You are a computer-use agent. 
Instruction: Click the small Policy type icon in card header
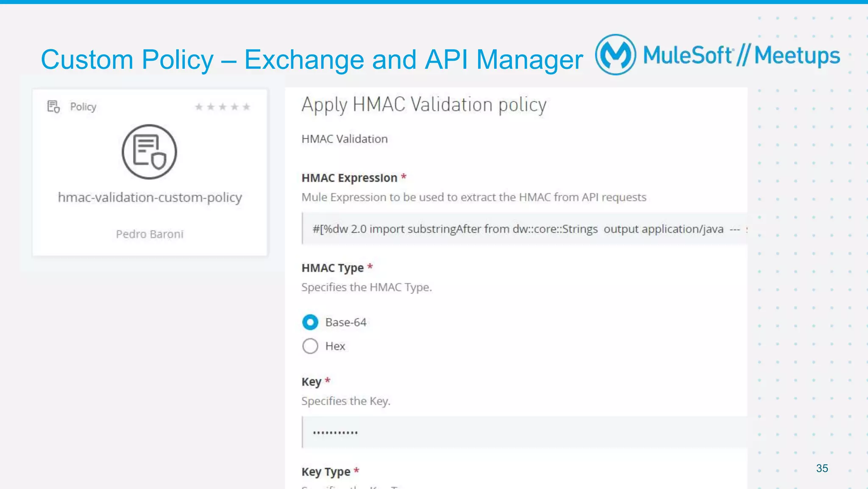tap(53, 106)
